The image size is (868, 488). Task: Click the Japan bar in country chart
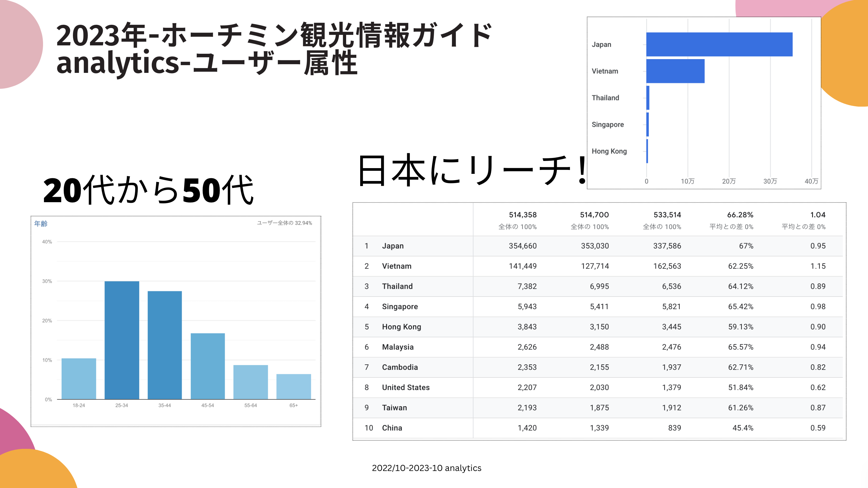[x=719, y=44]
